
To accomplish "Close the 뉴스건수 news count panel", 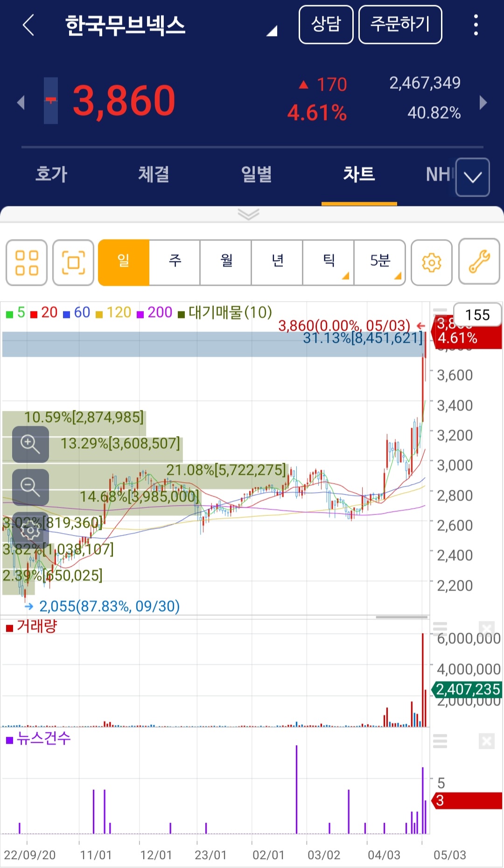I will tap(486, 741).
